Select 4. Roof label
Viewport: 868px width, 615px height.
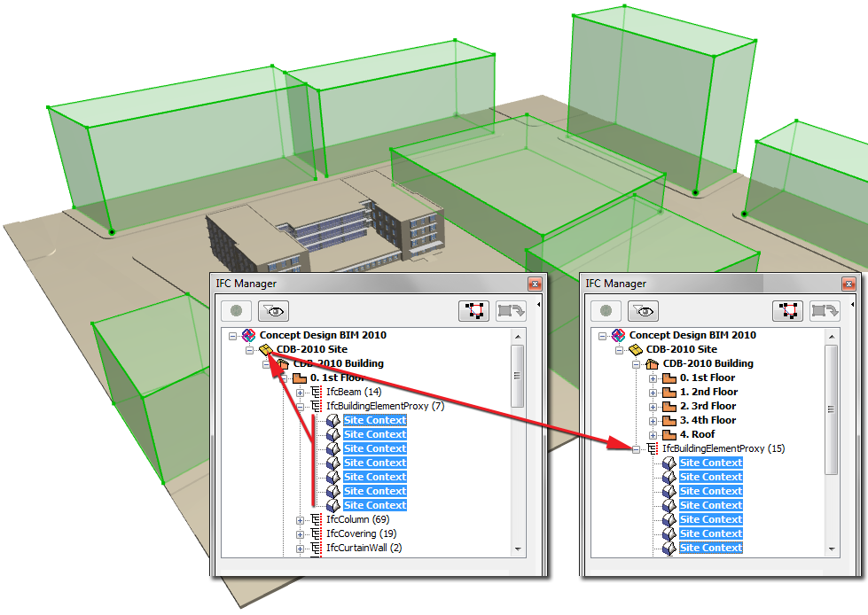pyautogui.click(x=698, y=435)
